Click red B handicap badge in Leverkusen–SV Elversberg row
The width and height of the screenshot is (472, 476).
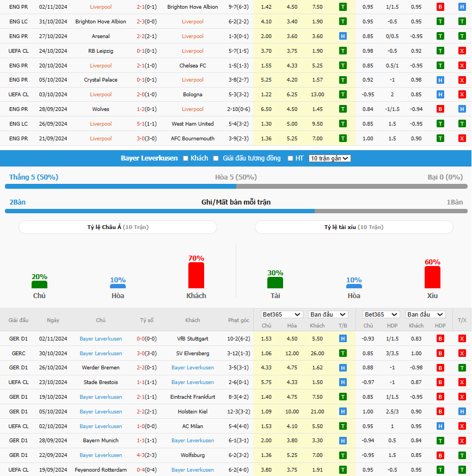tap(440, 354)
